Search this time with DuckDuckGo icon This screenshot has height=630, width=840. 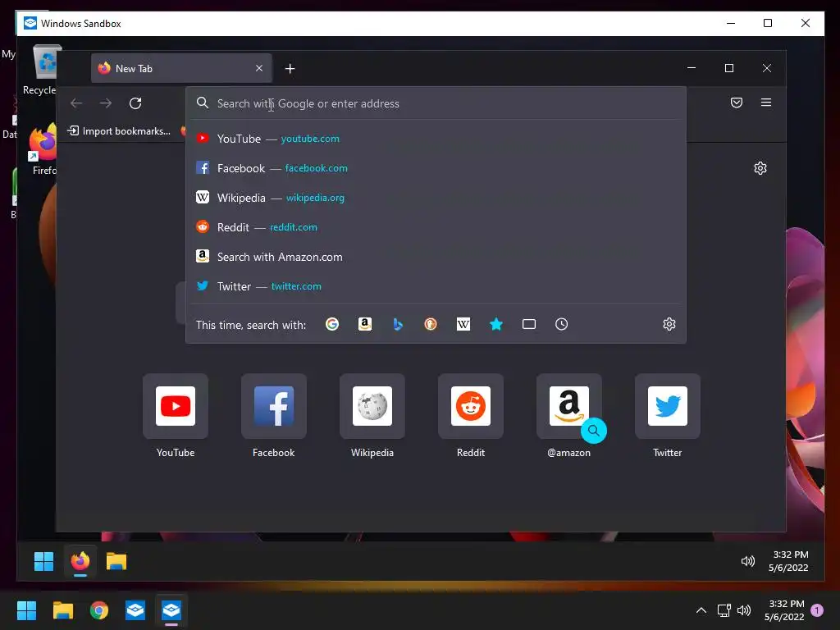click(x=430, y=324)
